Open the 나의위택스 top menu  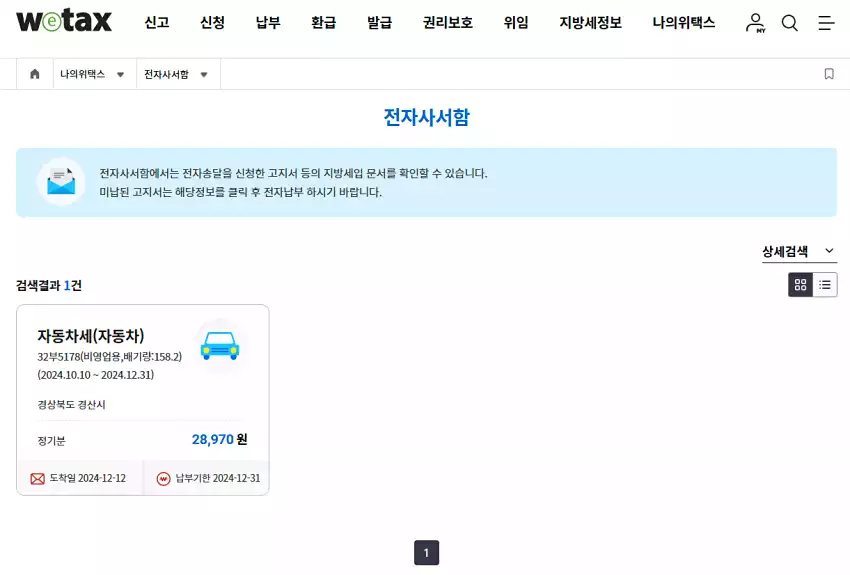tap(684, 22)
